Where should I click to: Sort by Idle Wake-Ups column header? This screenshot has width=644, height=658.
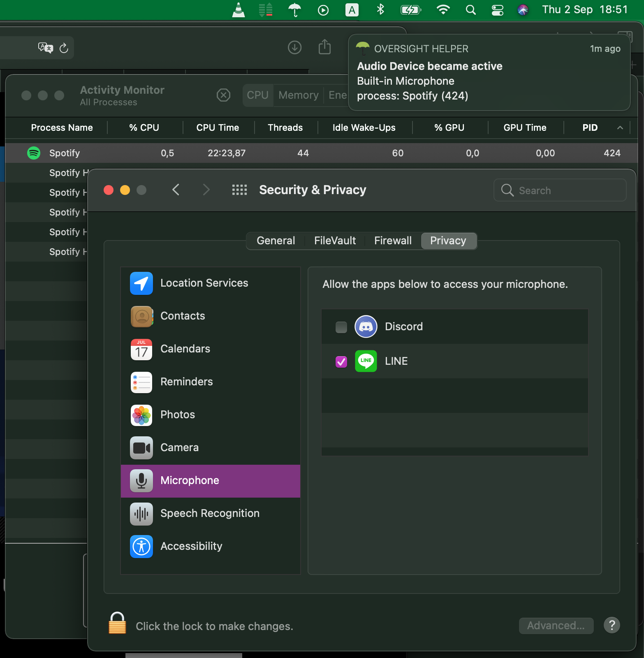point(364,127)
